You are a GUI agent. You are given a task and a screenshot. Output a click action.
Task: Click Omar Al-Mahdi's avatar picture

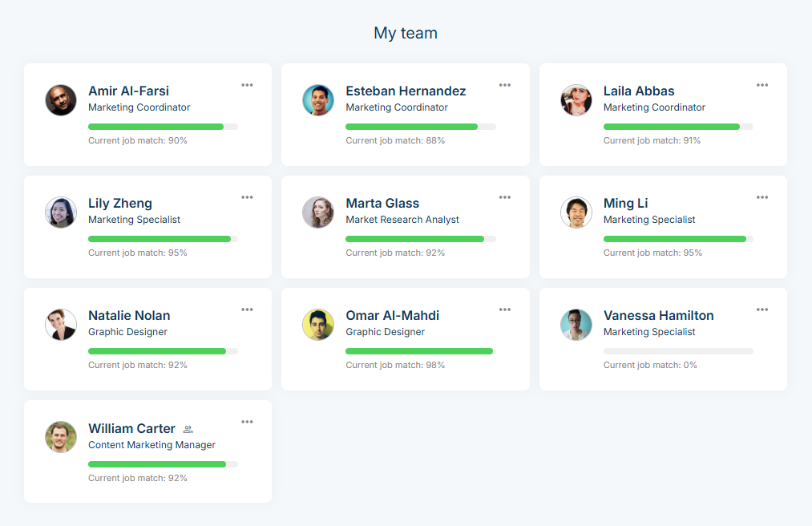[x=318, y=325]
